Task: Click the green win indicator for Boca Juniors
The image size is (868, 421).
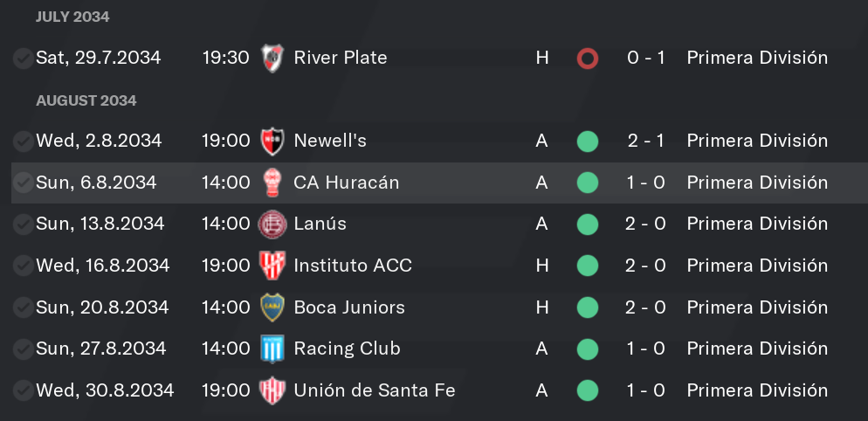Action: [x=588, y=307]
